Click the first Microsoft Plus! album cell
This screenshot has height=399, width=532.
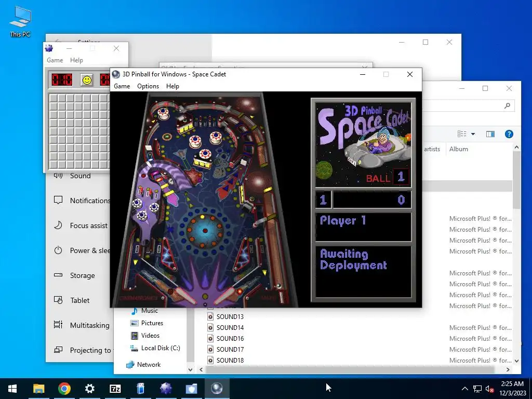(x=480, y=219)
